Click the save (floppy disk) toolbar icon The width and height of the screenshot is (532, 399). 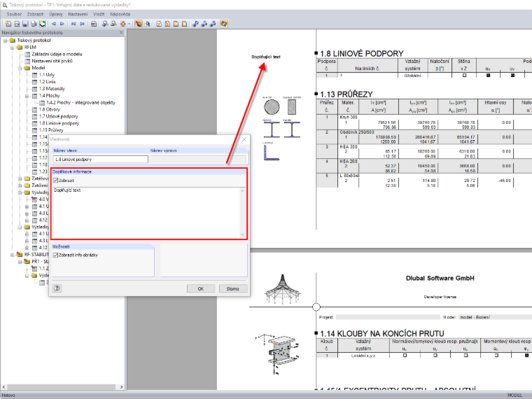[25, 24]
